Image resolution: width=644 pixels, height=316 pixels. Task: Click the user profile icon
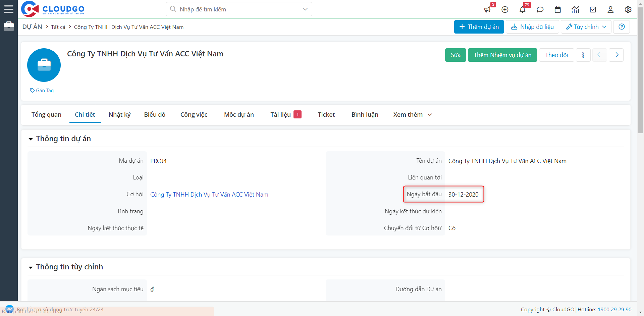[x=610, y=10]
